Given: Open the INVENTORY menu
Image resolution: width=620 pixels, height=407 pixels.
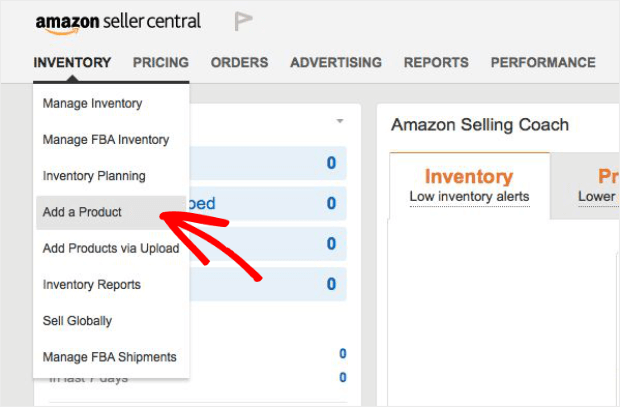Looking at the screenshot, I should [72, 62].
